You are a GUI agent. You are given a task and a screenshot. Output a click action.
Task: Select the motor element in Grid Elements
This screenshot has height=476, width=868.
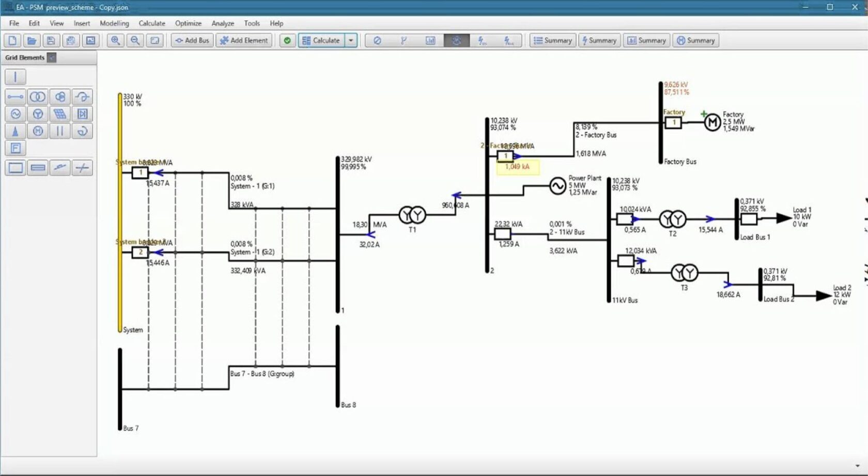tap(38, 131)
